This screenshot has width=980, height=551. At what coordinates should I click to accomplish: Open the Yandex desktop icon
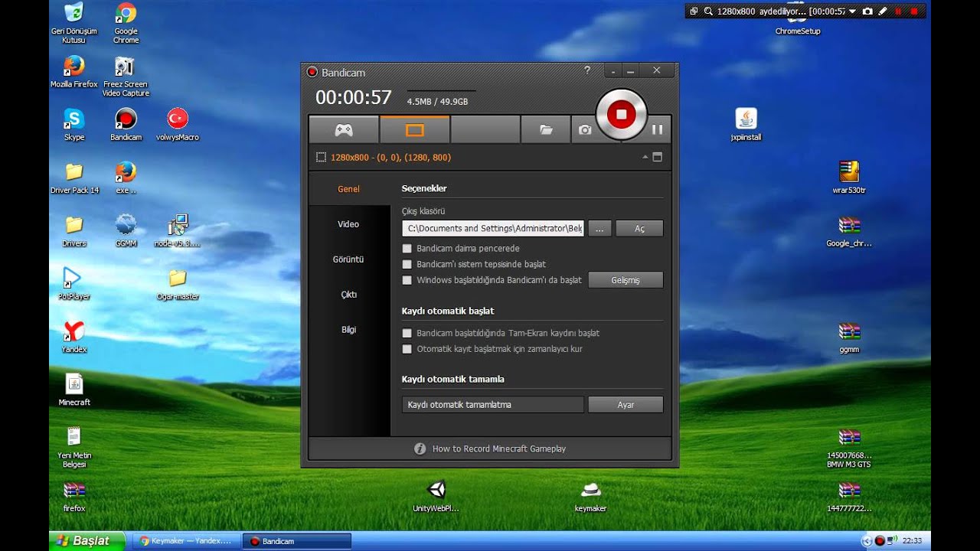(74, 336)
